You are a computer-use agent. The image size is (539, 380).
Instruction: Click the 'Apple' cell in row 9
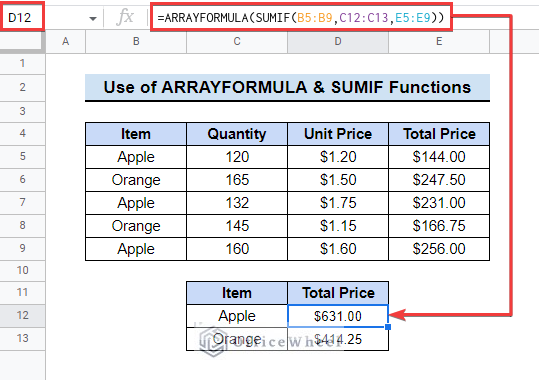(x=136, y=249)
